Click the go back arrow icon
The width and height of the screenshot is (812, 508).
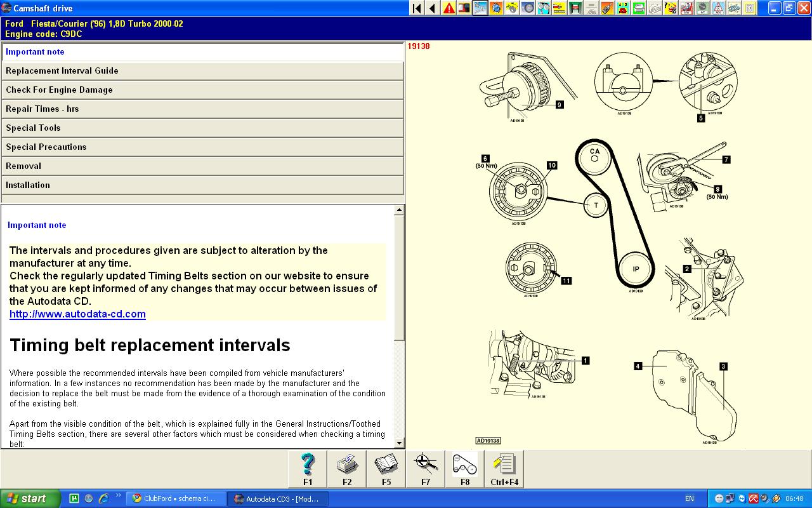[x=433, y=8]
